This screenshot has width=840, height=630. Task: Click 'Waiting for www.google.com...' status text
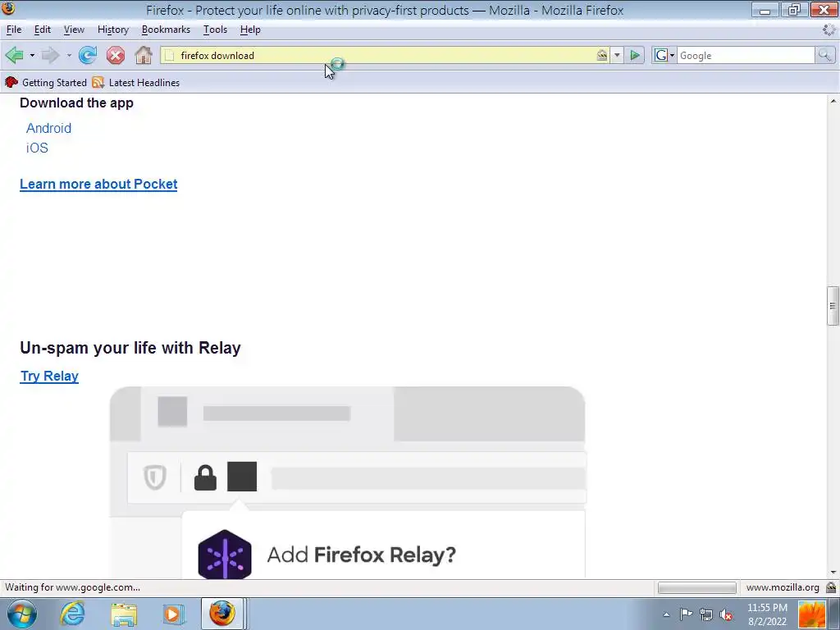(72, 587)
